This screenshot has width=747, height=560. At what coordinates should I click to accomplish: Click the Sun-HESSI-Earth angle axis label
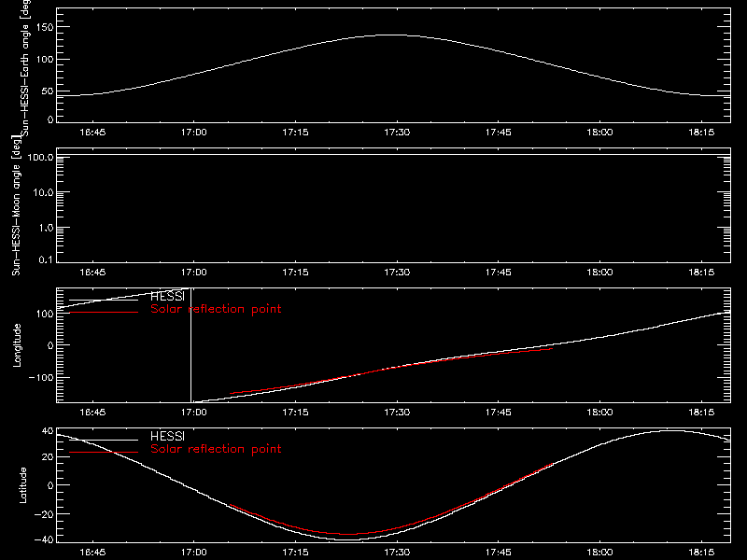point(25,66)
